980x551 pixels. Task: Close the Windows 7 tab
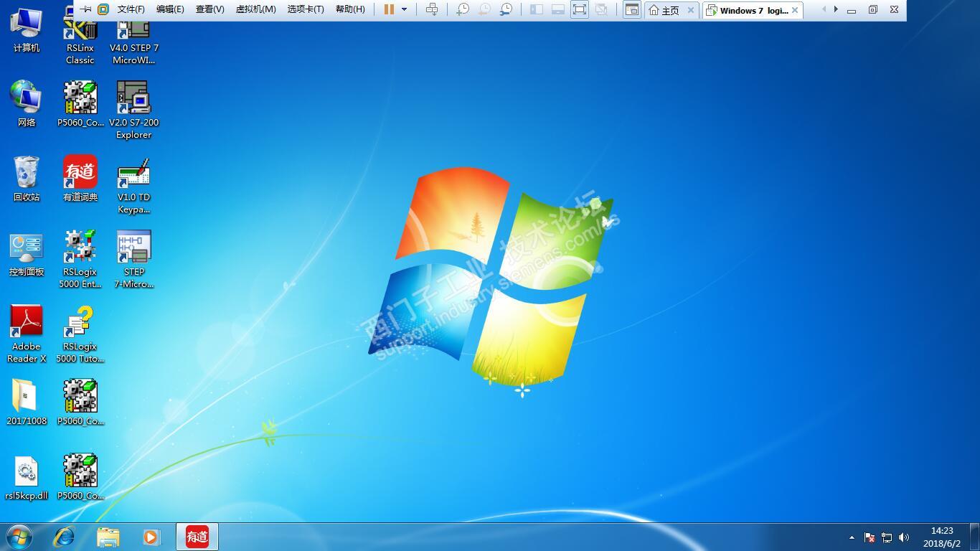pyautogui.click(x=795, y=10)
